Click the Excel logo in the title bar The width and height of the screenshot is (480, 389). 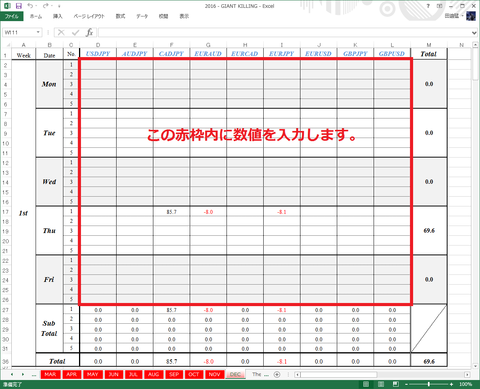coord(7,6)
